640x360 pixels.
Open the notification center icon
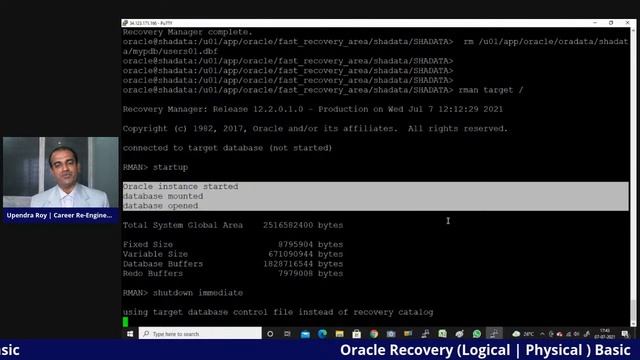tap(625, 334)
